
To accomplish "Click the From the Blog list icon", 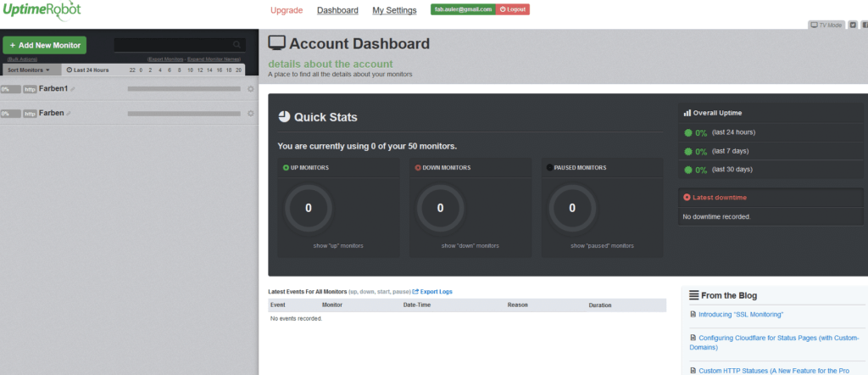I will (693, 295).
